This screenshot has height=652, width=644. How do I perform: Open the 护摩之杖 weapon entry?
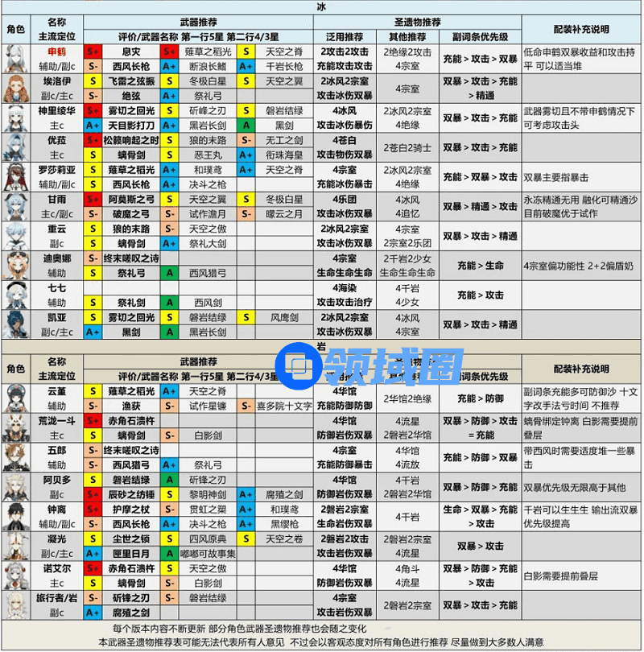click(x=130, y=510)
